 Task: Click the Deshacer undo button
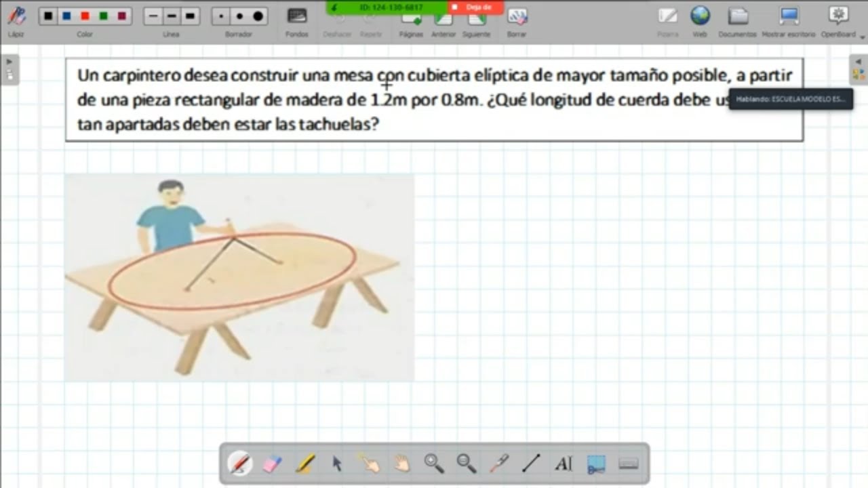(338, 23)
